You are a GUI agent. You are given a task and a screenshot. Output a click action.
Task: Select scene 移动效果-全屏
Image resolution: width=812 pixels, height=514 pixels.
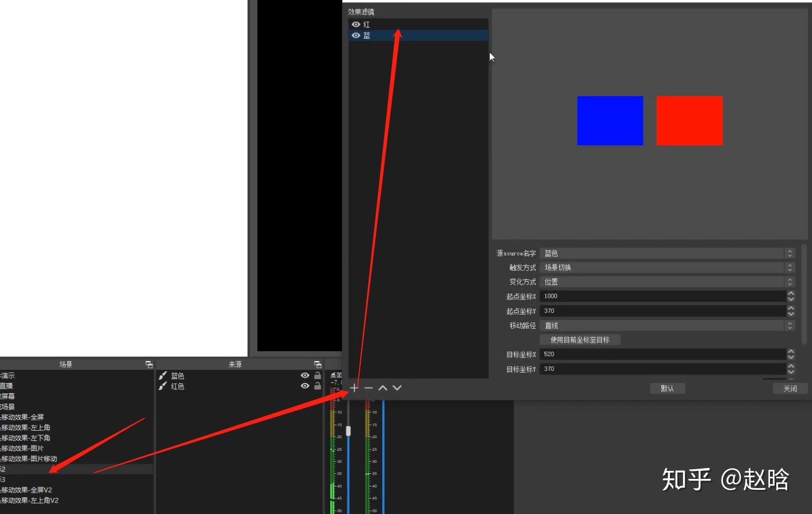pyautogui.click(x=22, y=417)
